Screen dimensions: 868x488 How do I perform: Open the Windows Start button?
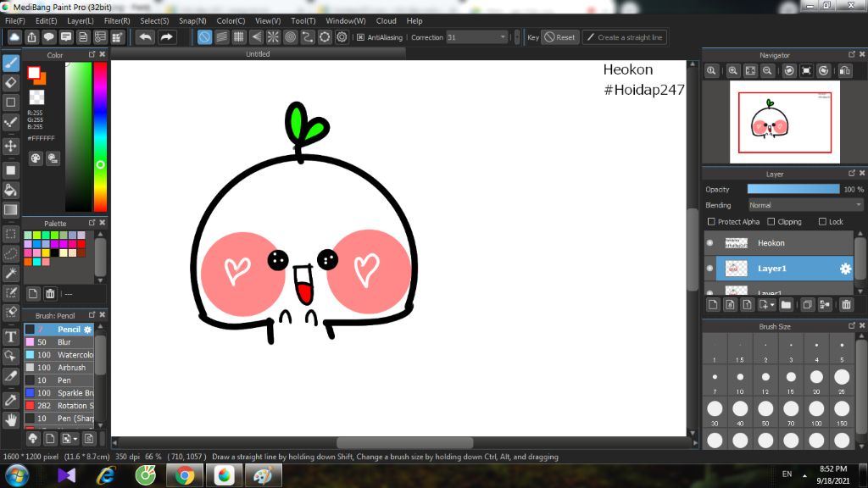click(x=17, y=476)
